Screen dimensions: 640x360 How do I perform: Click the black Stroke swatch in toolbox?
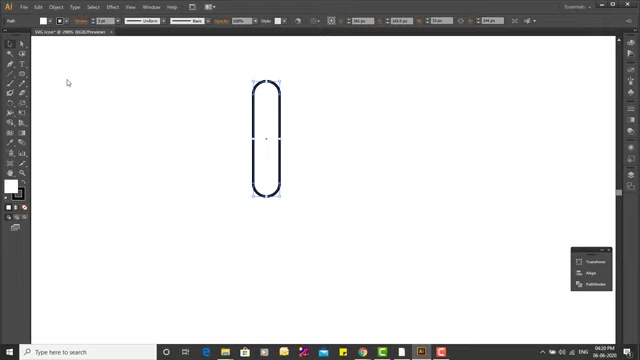click(19, 194)
